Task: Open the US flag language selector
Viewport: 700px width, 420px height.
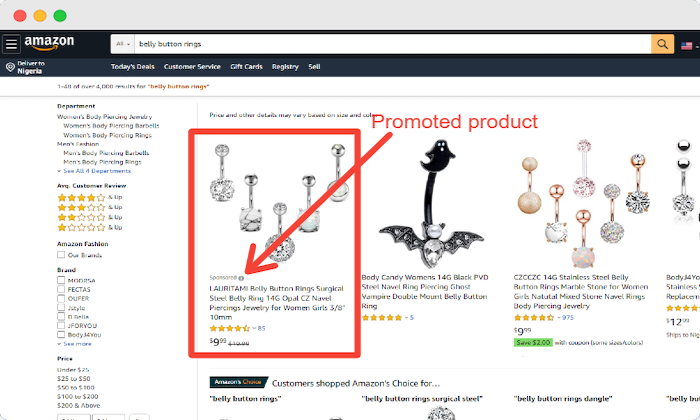Action: coord(689,46)
